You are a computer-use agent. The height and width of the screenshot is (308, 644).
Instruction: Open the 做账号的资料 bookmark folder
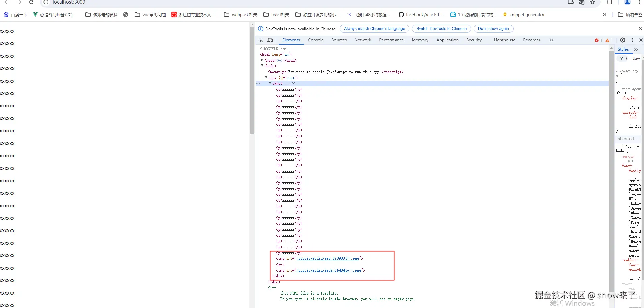[101, 15]
